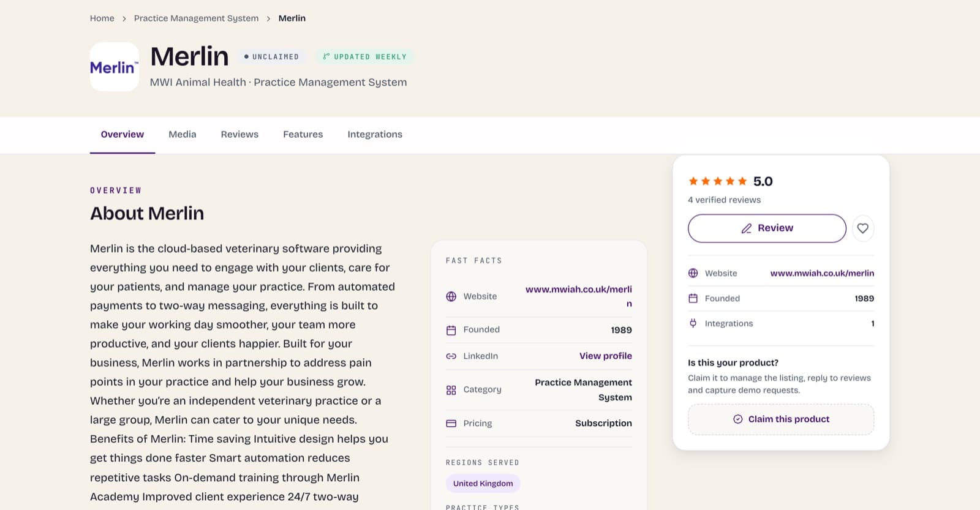
Task: Save listing with the heart icon
Action: (862, 228)
